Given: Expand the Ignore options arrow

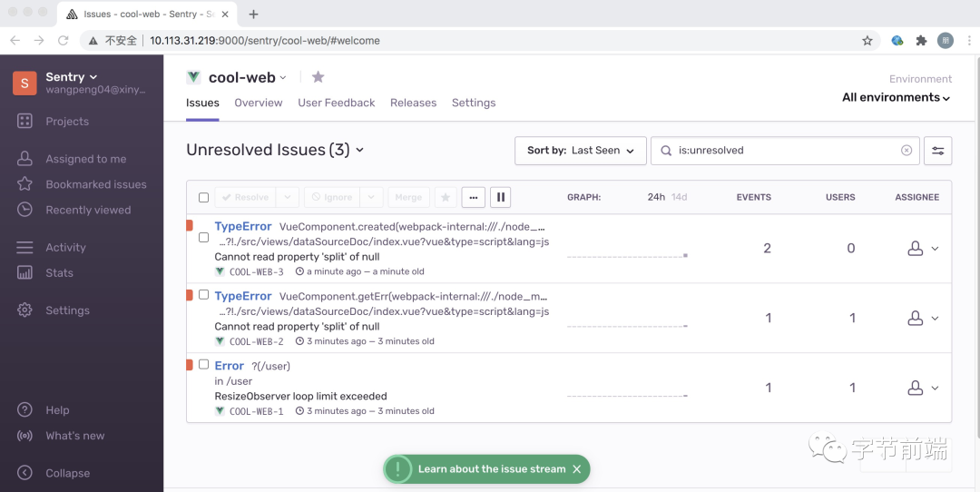Looking at the screenshot, I should tap(371, 197).
